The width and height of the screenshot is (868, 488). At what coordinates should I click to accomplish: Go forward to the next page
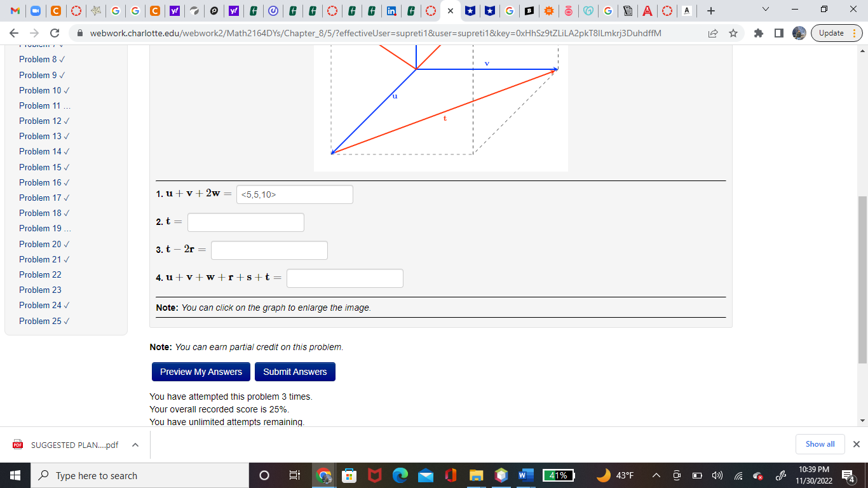pyautogui.click(x=34, y=33)
